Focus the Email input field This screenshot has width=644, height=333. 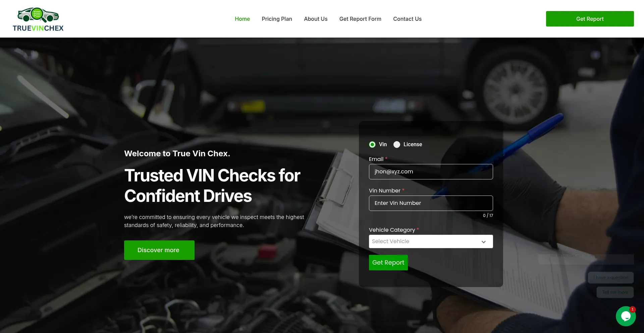[431, 172]
